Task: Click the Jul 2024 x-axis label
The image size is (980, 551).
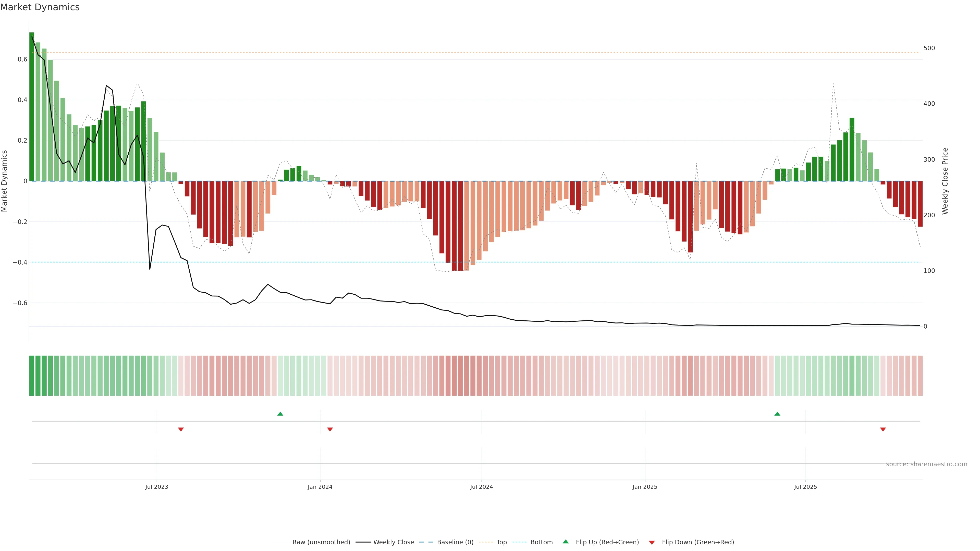Action: 481,487
